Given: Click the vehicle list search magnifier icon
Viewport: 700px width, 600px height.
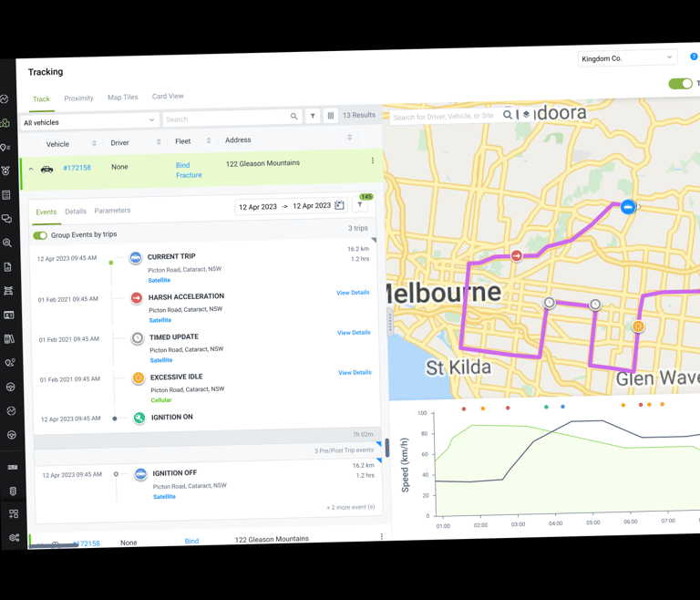Looking at the screenshot, I should [x=293, y=116].
